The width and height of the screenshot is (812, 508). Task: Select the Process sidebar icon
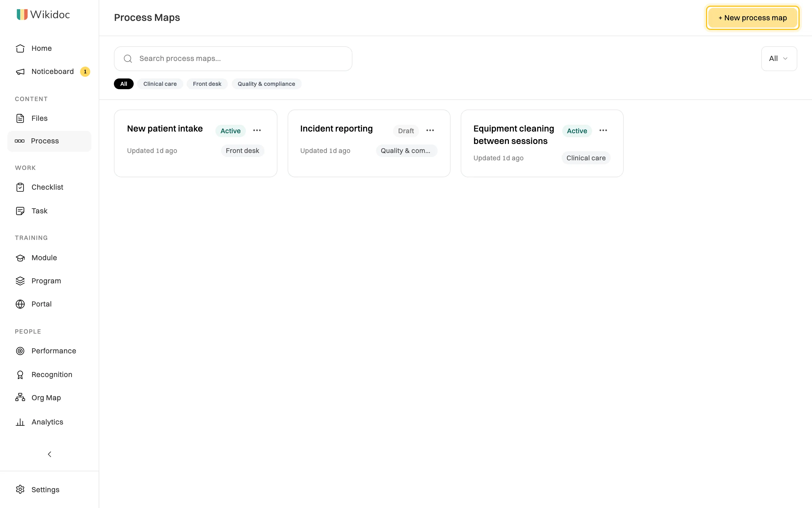(19, 141)
